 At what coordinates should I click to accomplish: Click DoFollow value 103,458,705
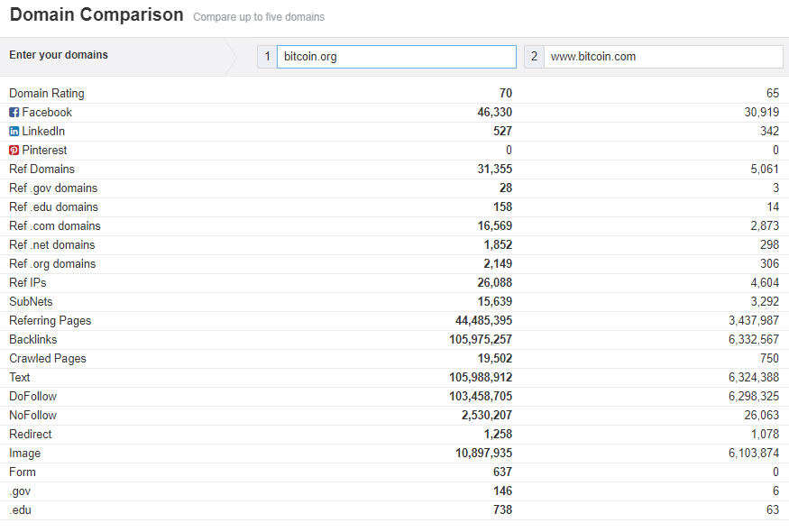coord(481,397)
